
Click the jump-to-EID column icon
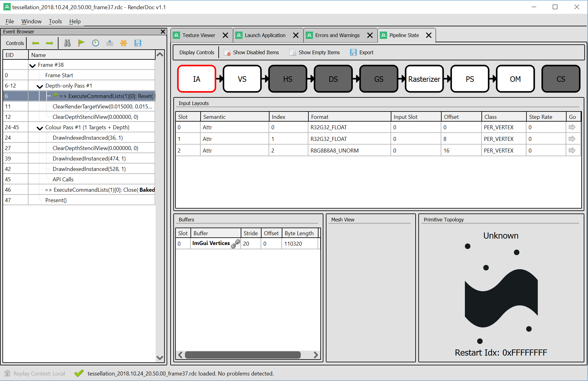coord(110,43)
